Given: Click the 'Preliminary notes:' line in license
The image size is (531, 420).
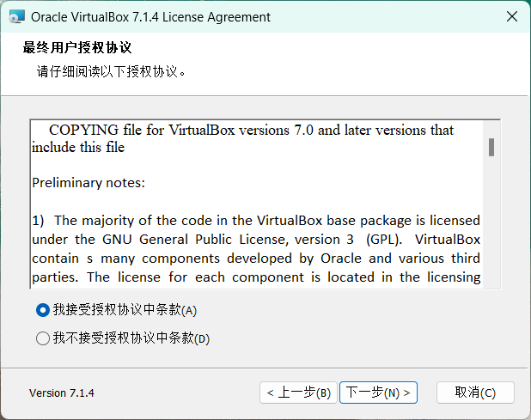Looking at the screenshot, I should [x=88, y=183].
